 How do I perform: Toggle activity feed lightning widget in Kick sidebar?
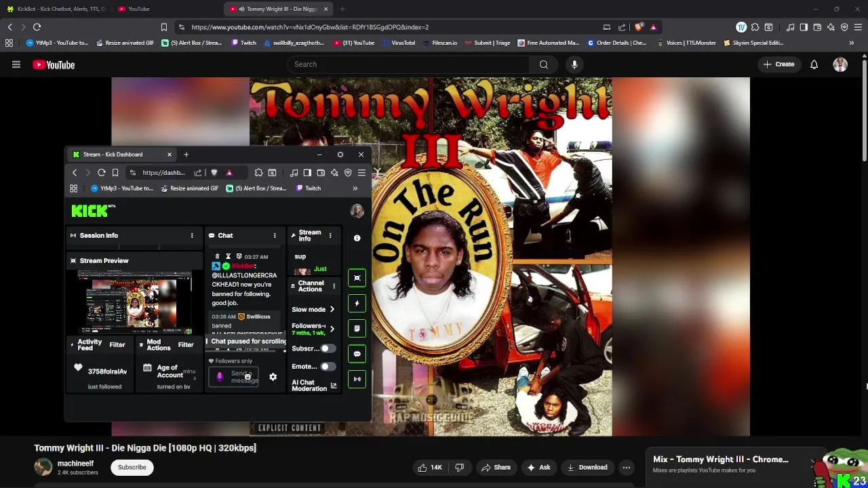coord(357,303)
